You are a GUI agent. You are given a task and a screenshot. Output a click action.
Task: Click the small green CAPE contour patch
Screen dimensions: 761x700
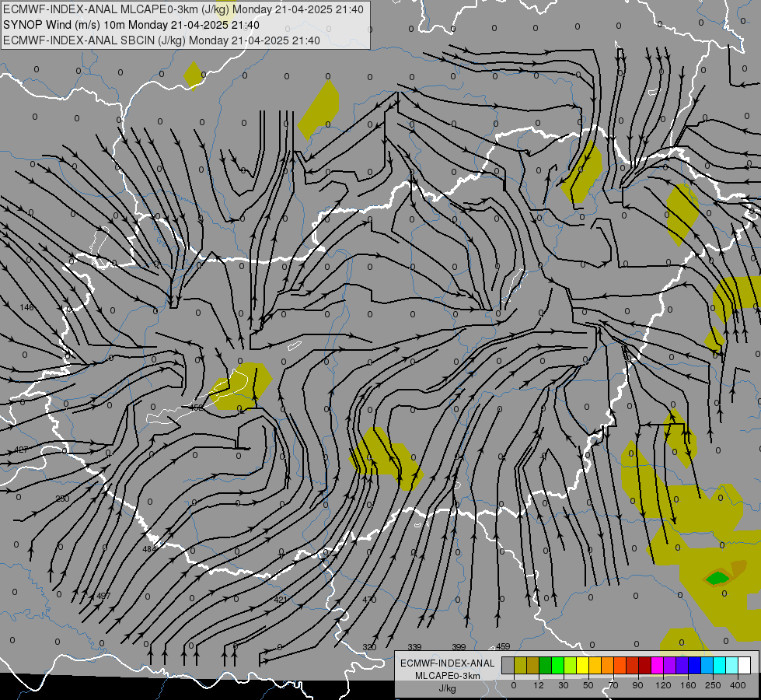coord(717,578)
